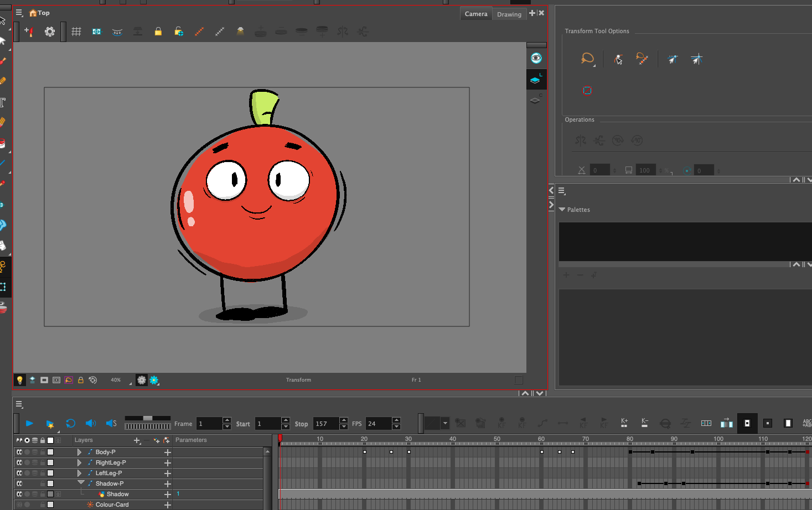The height and width of the screenshot is (510, 812).
Task: Click the playback speed slider
Action: coord(148,418)
